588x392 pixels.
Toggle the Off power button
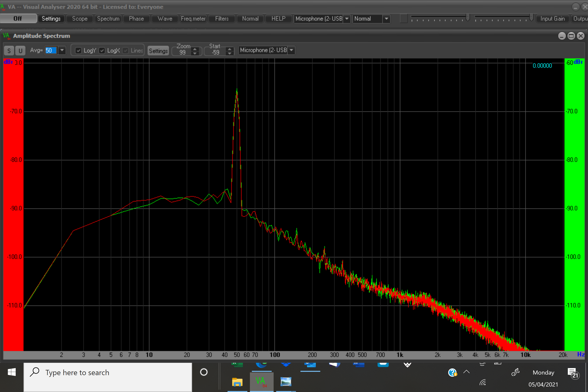tap(18, 18)
